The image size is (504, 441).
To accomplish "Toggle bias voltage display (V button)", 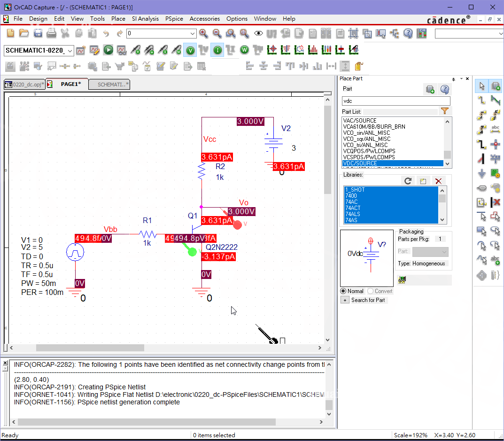I will (x=190, y=50).
